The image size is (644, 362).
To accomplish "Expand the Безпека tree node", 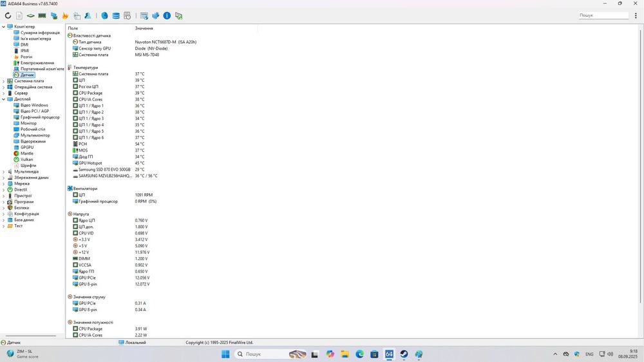I will tap(4, 208).
